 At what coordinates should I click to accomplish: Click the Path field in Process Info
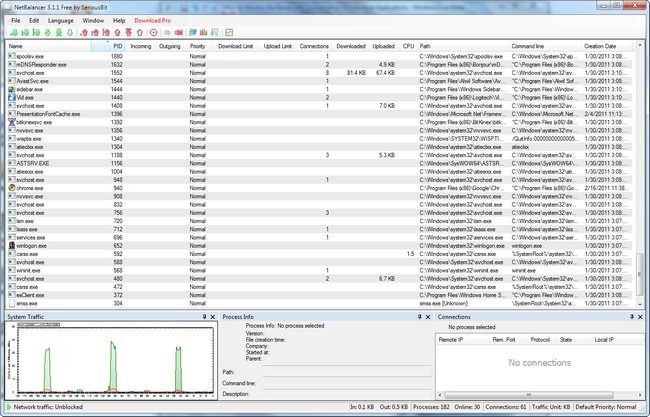pos(347,372)
